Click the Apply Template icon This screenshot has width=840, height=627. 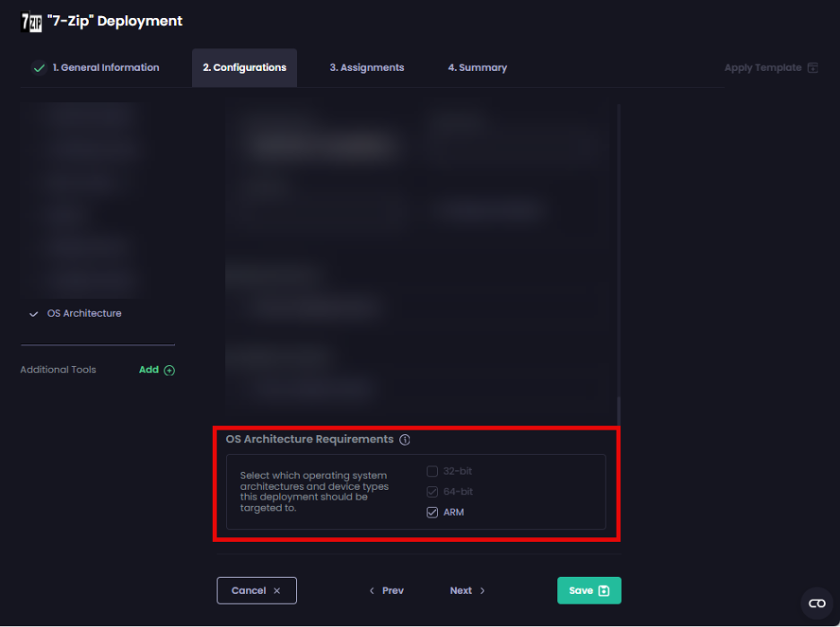pos(812,68)
